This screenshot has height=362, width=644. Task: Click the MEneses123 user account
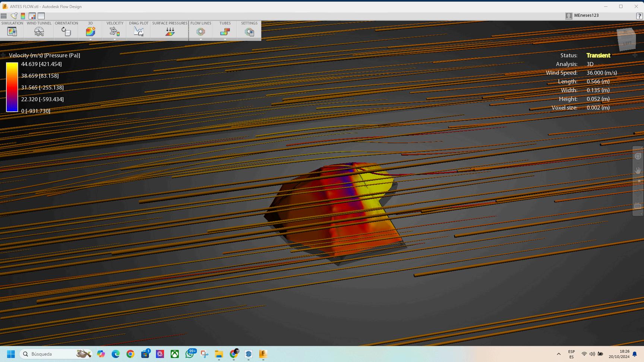click(582, 16)
